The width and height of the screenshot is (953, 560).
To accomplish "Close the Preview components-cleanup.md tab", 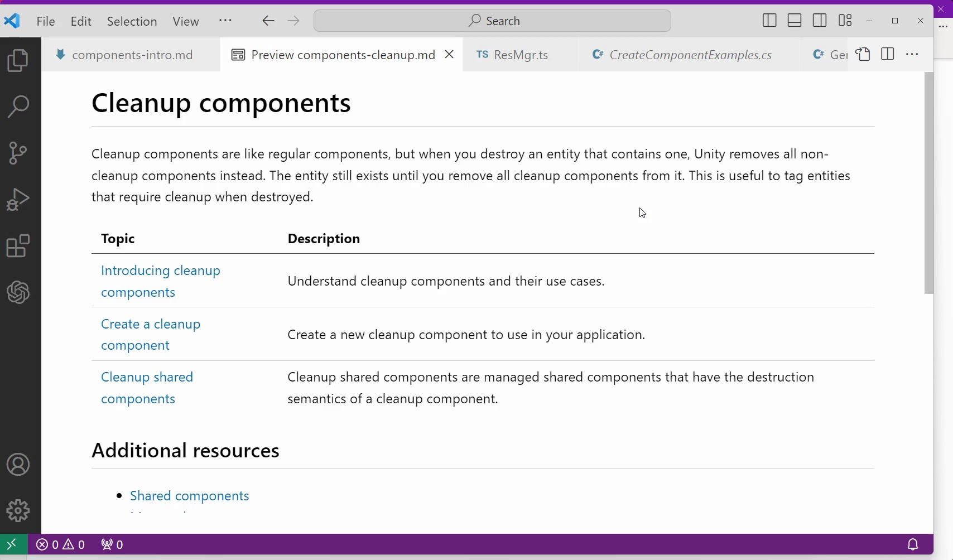I will coord(449,54).
